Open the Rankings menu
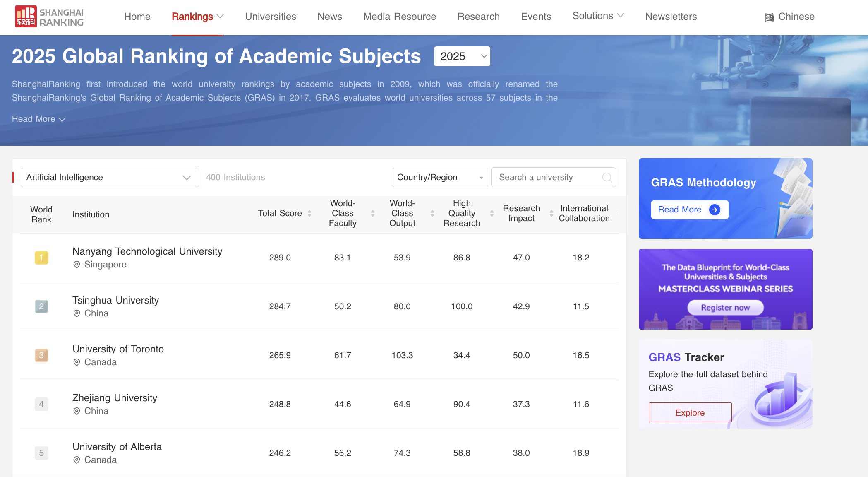The width and height of the screenshot is (868, 477). pyautogui.click(x=197, y=17)
